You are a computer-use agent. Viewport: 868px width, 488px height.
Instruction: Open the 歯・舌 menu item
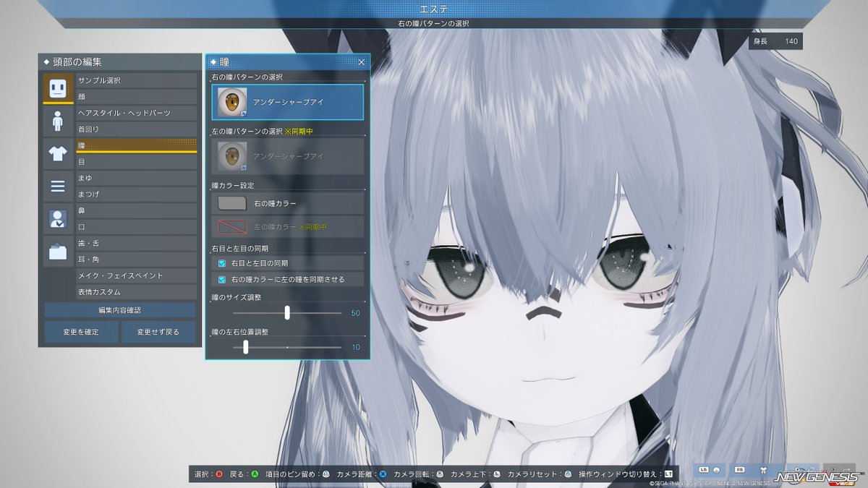pyautogui.click(x=136, y=243)
